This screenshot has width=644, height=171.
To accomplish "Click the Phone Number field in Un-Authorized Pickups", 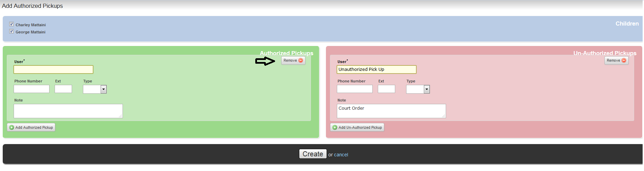I will point(355,89).
